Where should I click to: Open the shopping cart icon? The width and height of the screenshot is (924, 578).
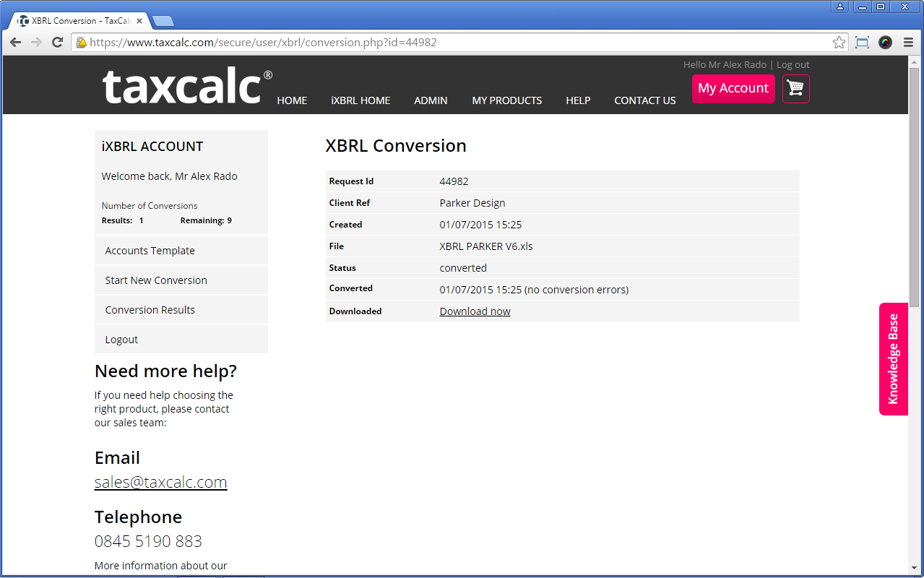click(x=796, y=89)
